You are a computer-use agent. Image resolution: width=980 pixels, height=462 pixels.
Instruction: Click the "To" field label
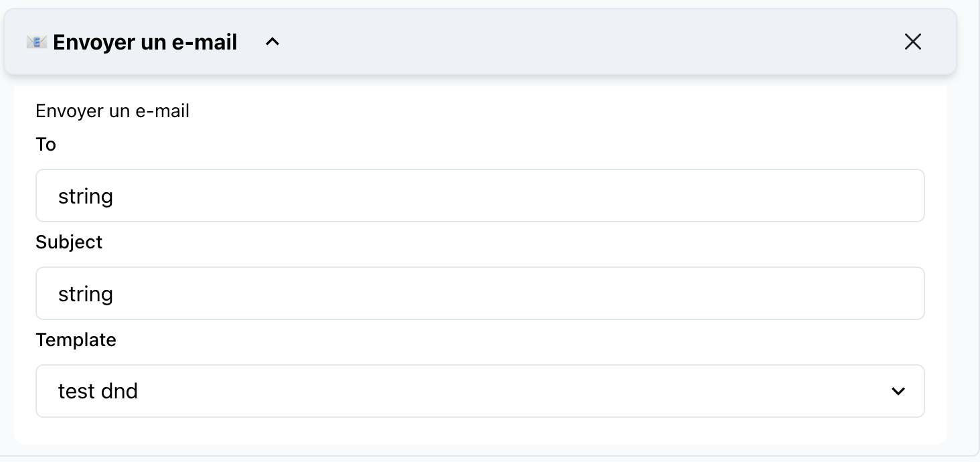click(46, 145)
